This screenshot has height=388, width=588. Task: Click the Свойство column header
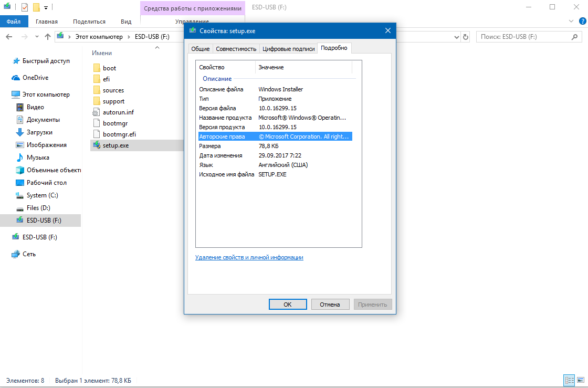[x=226, y=67]
